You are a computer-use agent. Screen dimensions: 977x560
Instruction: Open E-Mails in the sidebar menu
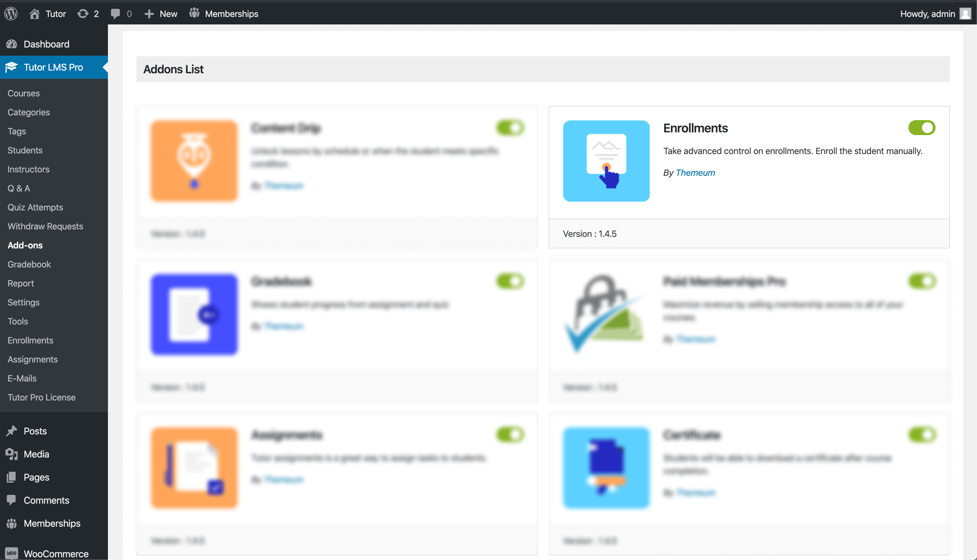coord(22,378)
